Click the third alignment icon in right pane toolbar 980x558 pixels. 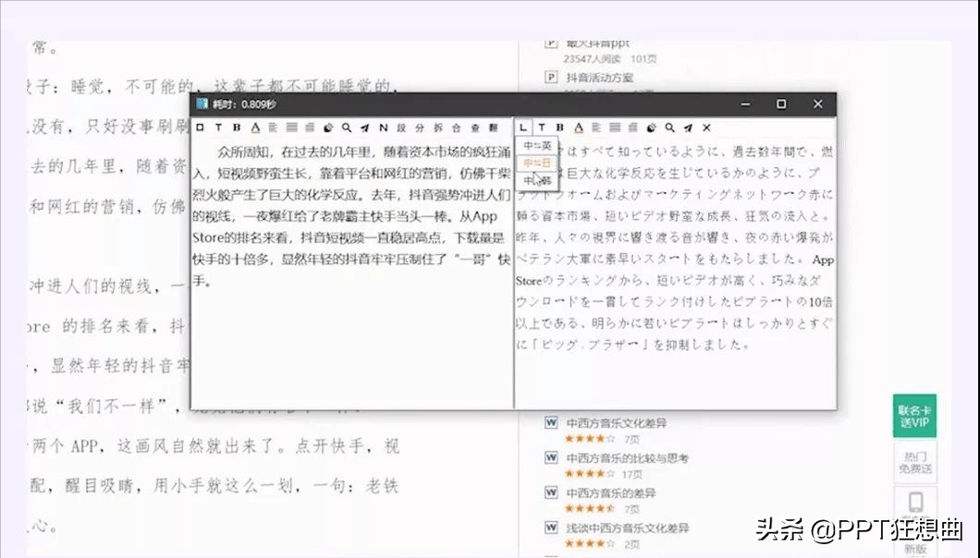(633, 127)
